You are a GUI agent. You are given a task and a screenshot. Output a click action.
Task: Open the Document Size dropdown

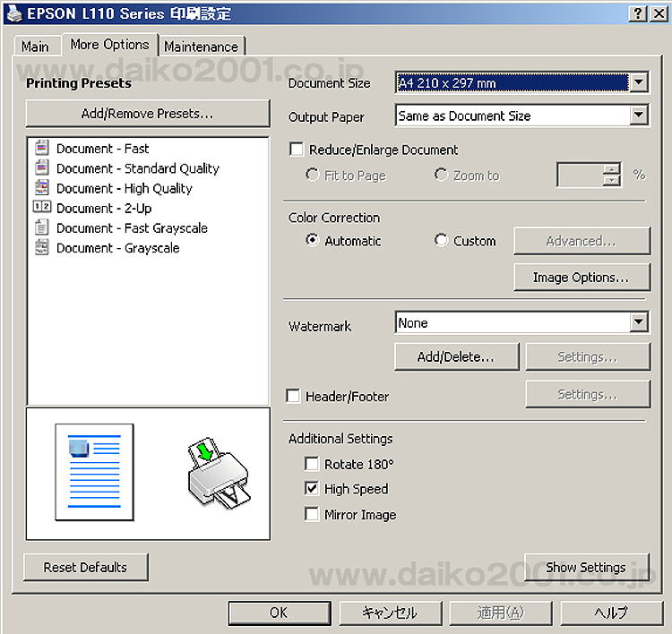[639, 81]
